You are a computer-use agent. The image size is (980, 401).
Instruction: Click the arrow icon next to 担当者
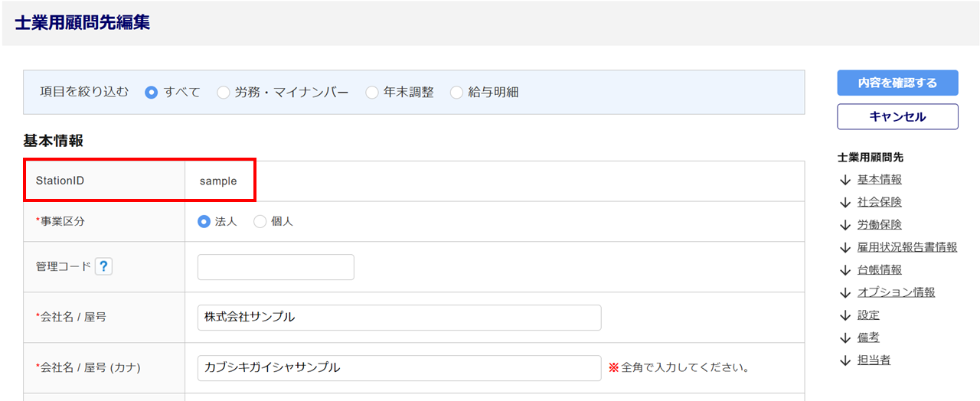click(845, 360)
